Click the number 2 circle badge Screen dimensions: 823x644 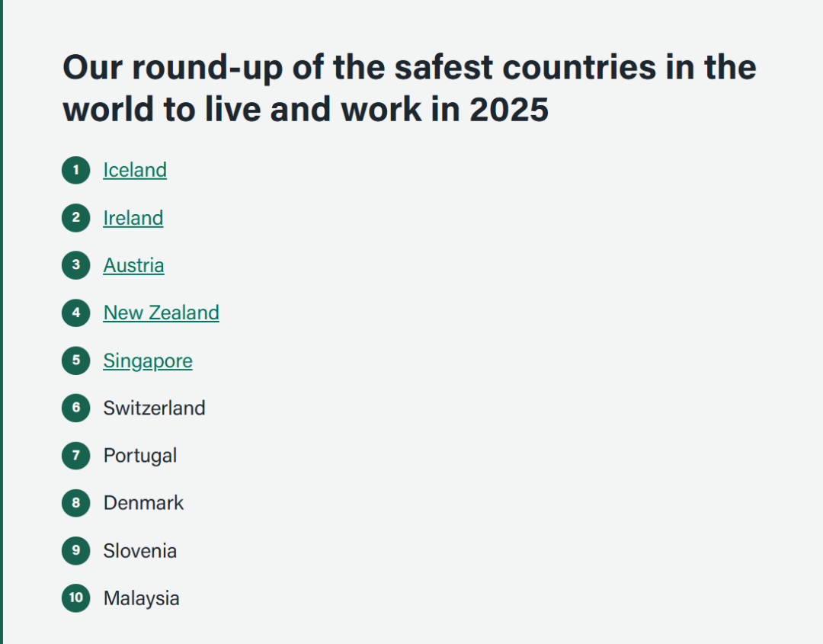pyautogui.click(x=76, y=218)
